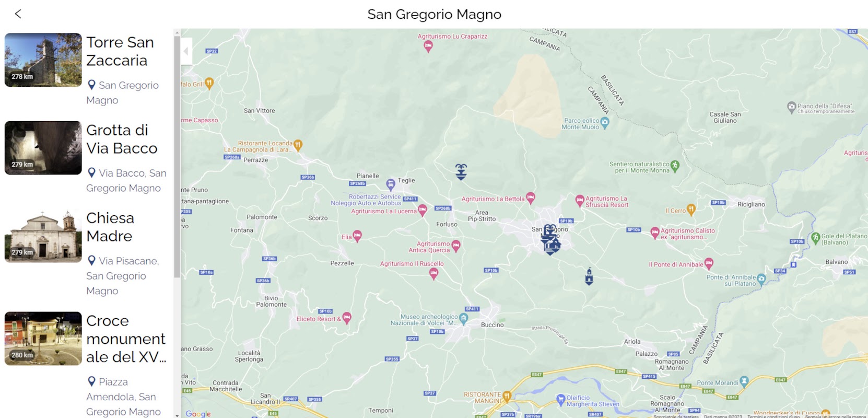868x418 pixels.
Task: Click the list scrollbar up arrow
Action: pyautogui.click(x=177, y=32)
